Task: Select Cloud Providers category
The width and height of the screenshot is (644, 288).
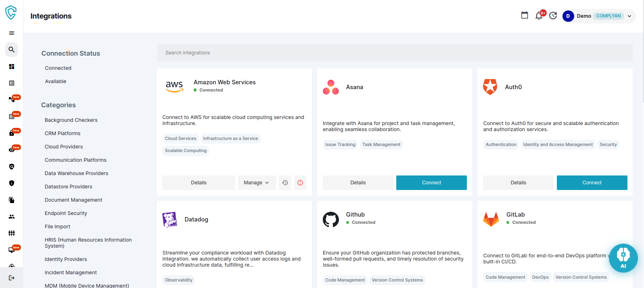Action: pos(64,147)
